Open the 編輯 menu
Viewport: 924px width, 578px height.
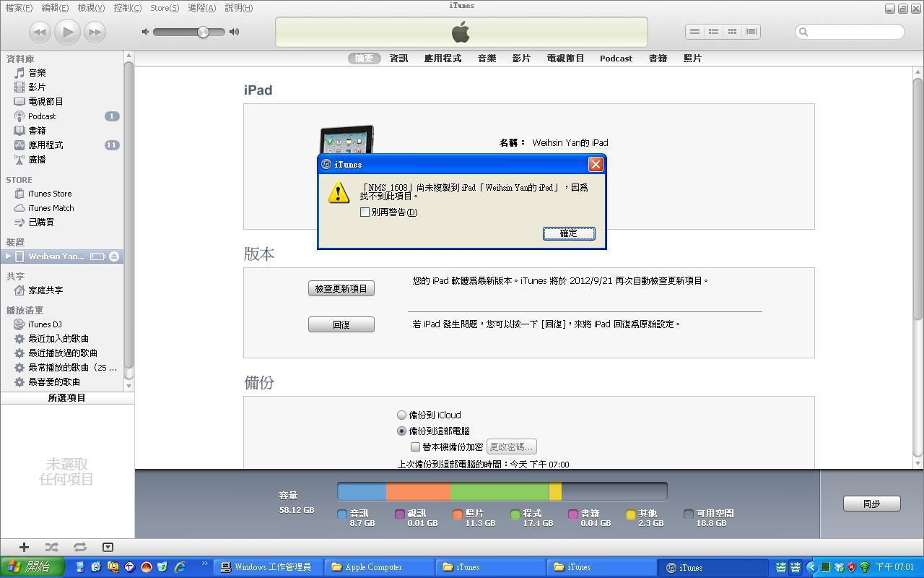tap(55, 8)
